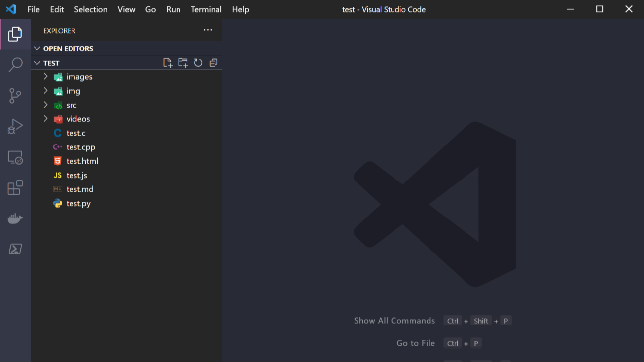Open the Terminal menu
Image resolution: width=644 pixels, height=362 pixels.
[x=206, y=9]
